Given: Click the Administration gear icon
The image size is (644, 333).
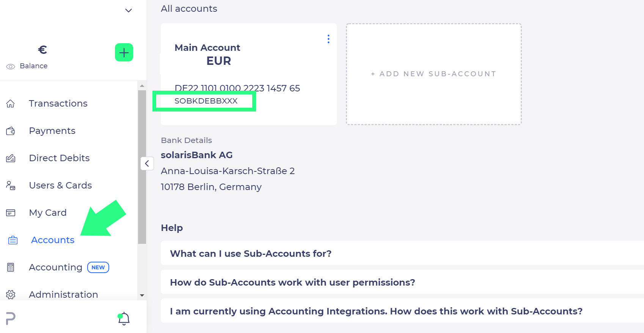Looking at the screenshot, I should (11, 294).
